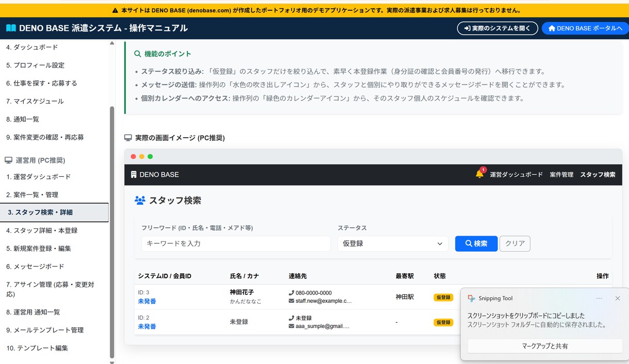The height and width of the screenshot is (364, 629).
Task: Click the notification bell with red badge
Action: 479,174
